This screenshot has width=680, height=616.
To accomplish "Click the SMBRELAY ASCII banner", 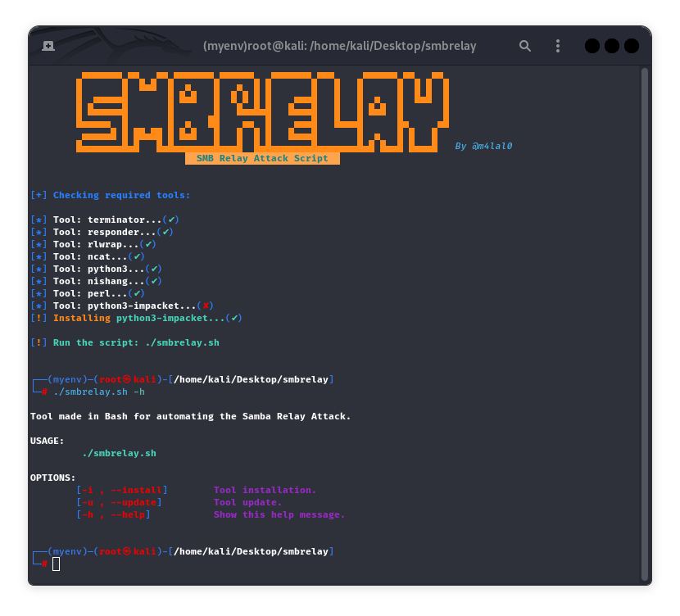I will (262, 112).
